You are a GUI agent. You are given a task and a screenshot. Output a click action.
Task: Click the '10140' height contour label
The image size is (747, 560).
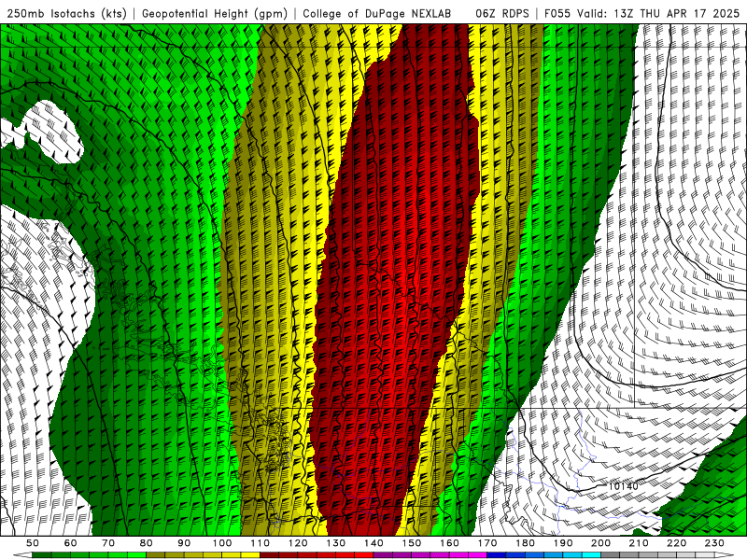[623, 486]
